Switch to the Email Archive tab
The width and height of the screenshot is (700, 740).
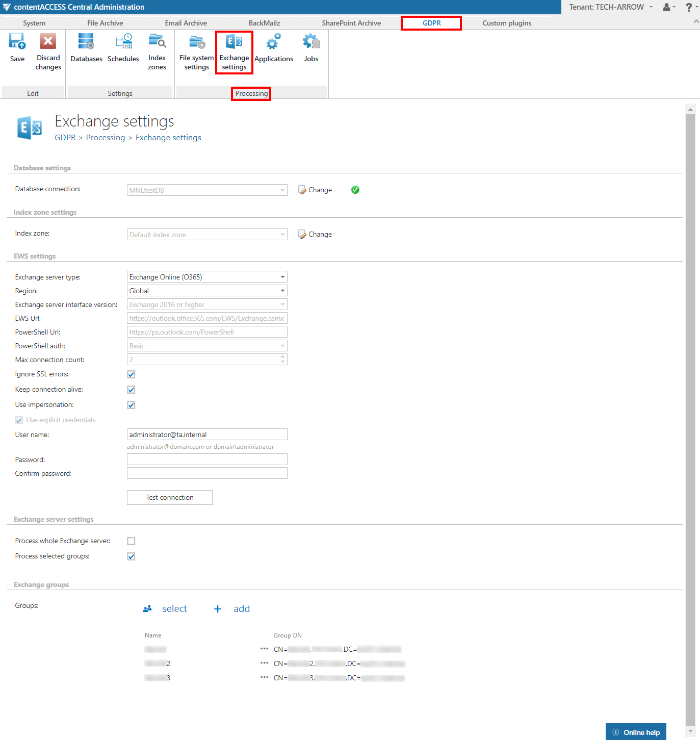point(186,23)
